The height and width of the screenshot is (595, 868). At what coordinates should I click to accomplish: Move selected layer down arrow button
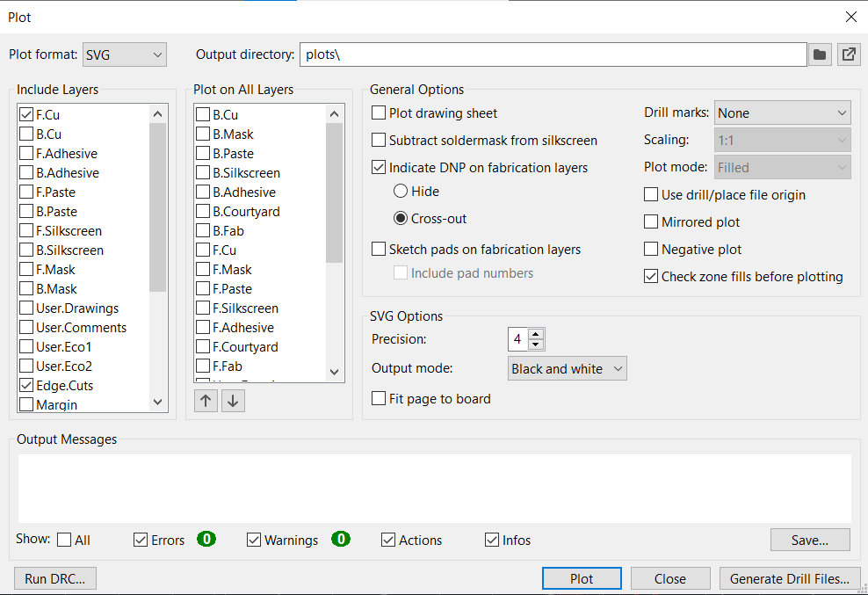coord(233,401)
